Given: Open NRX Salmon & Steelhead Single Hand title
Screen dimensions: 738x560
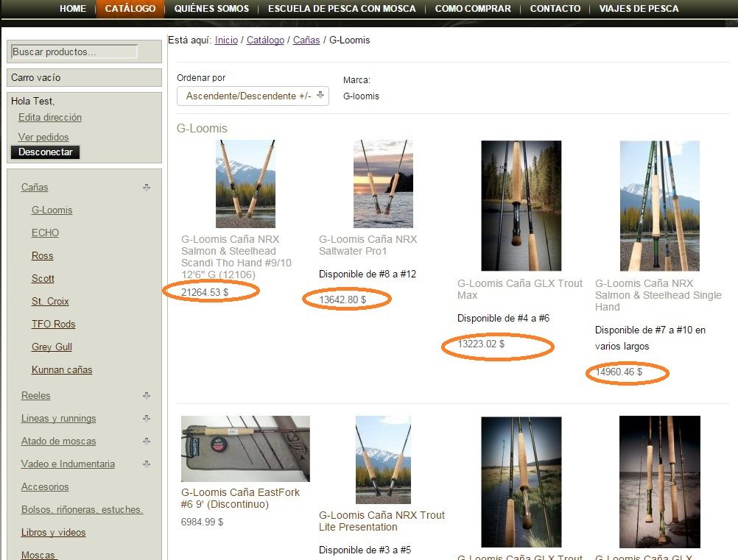Looking at the screenshot, I should [658, 295].
